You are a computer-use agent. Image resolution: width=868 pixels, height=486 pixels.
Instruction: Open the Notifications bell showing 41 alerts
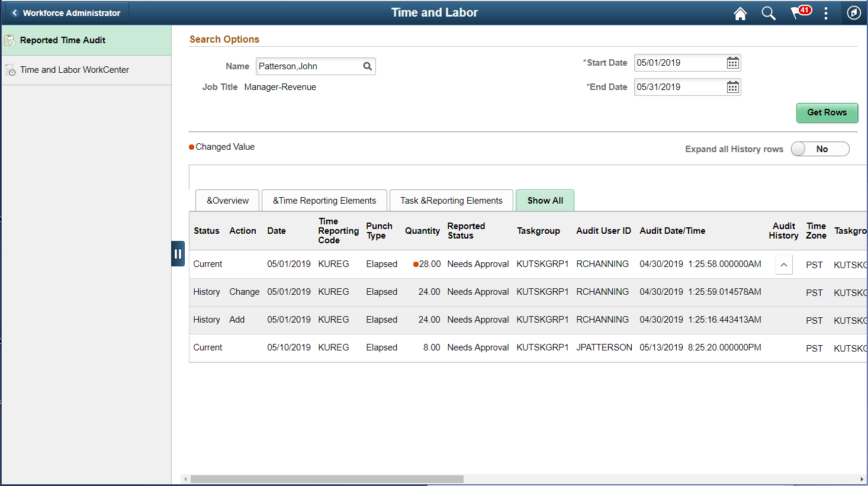796,13
